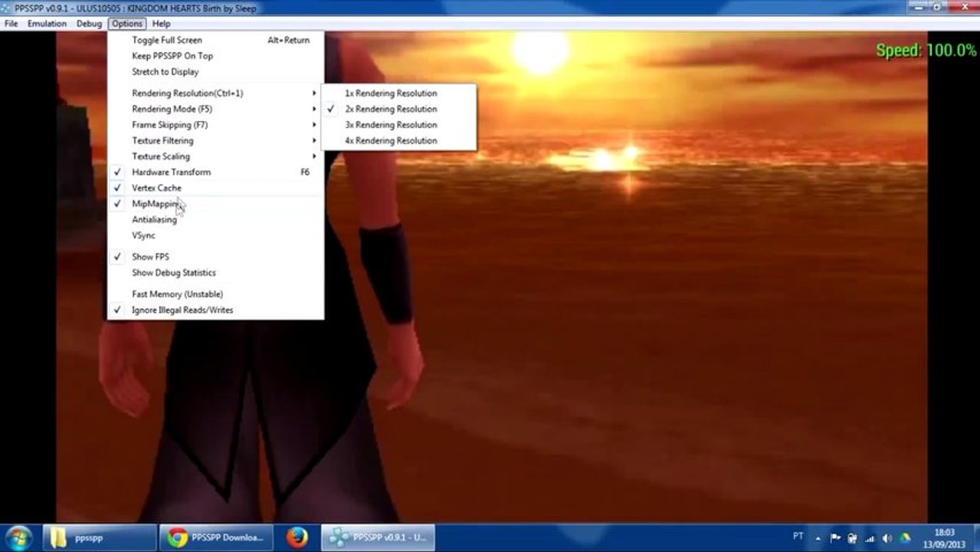
Task: Select 3x Rendering Resolution
Action: click(x=398, y=125)
